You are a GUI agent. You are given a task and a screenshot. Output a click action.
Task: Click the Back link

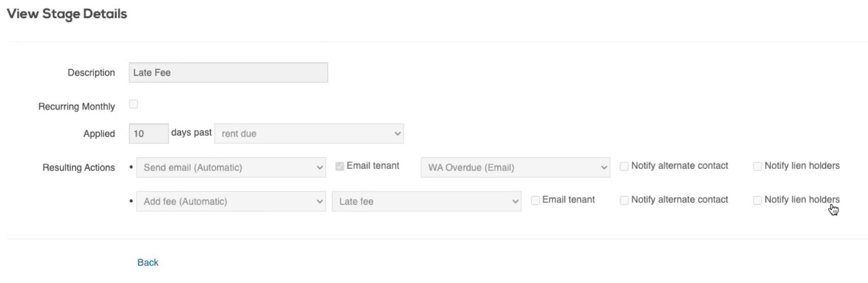148,262
